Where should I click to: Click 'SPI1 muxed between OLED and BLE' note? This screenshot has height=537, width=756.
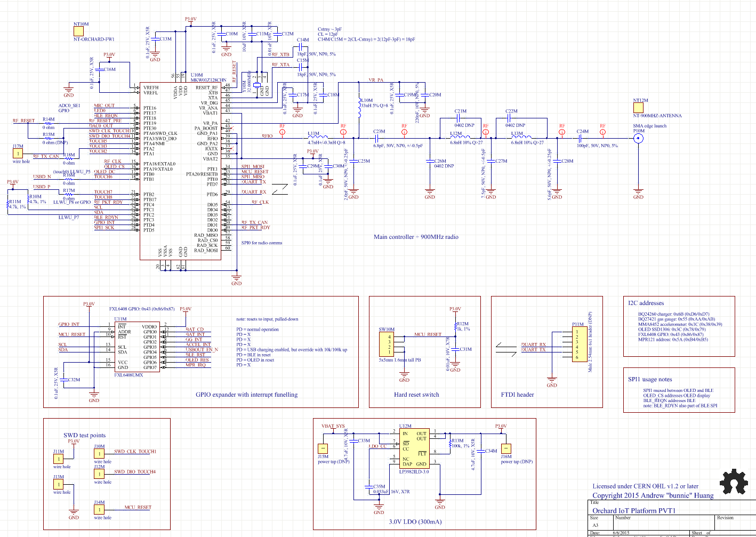click(x=678, y=390)
